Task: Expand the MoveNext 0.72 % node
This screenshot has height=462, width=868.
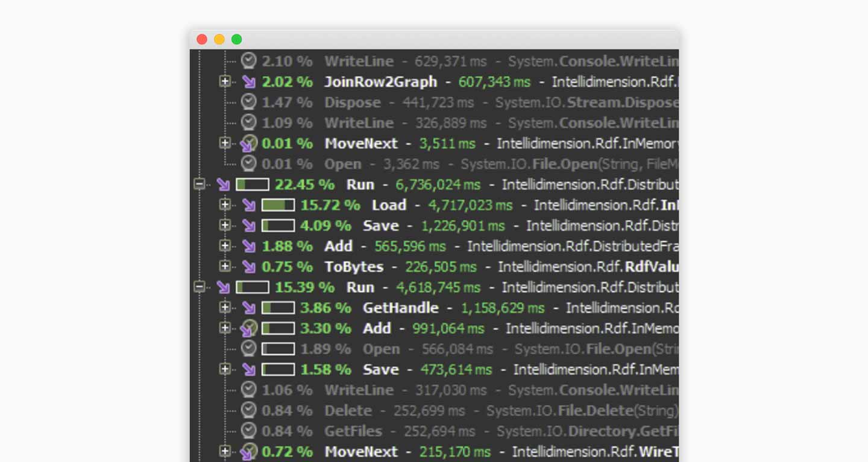Action: (x=225, y=451)
